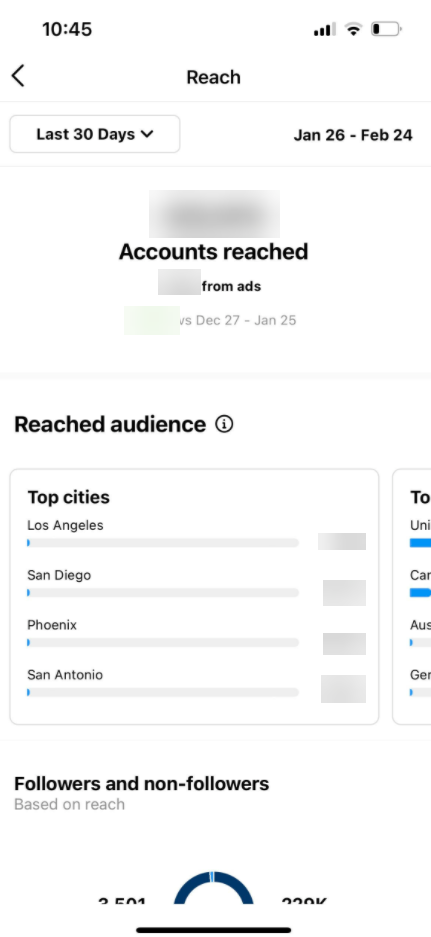Tap the vs Dec 27 - Jan 25 comparison text

[x=237, y=320]
